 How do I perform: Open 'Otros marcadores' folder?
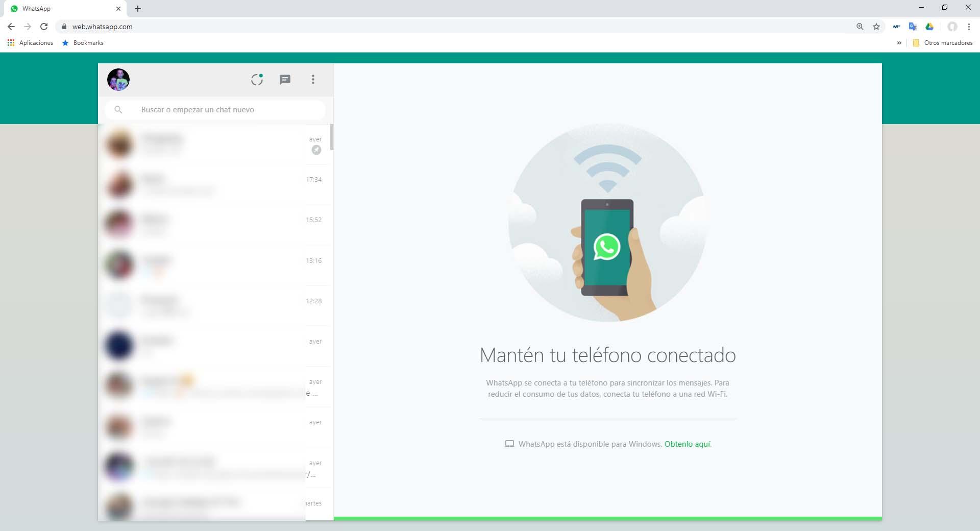tap(942, 43)
